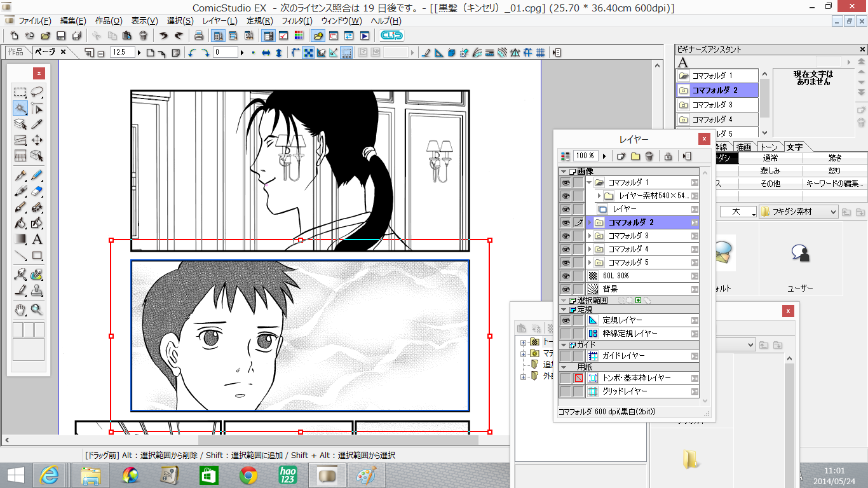
Task: Show the ガイドレイヤー layer
Action: point(566,356)
